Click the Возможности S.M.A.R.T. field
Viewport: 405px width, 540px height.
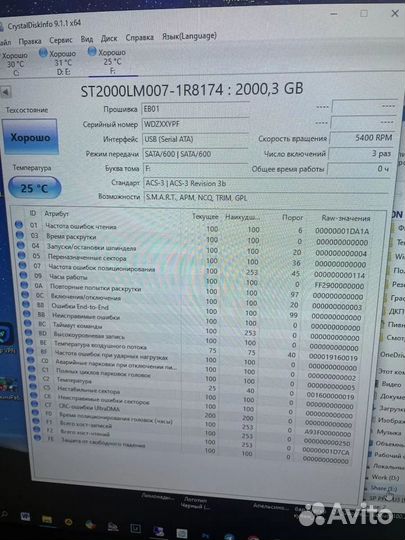pyautogui.click(x=265, y=198)
